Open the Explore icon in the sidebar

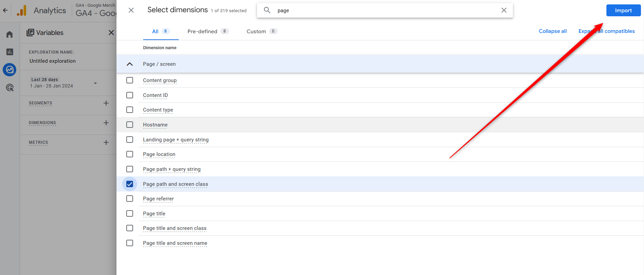click(x=9, y=70)
